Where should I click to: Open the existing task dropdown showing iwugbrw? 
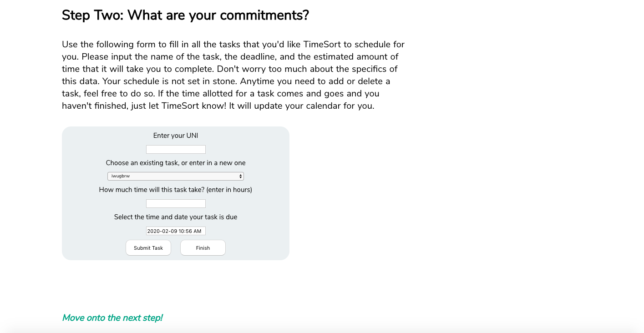pos(175,176)
